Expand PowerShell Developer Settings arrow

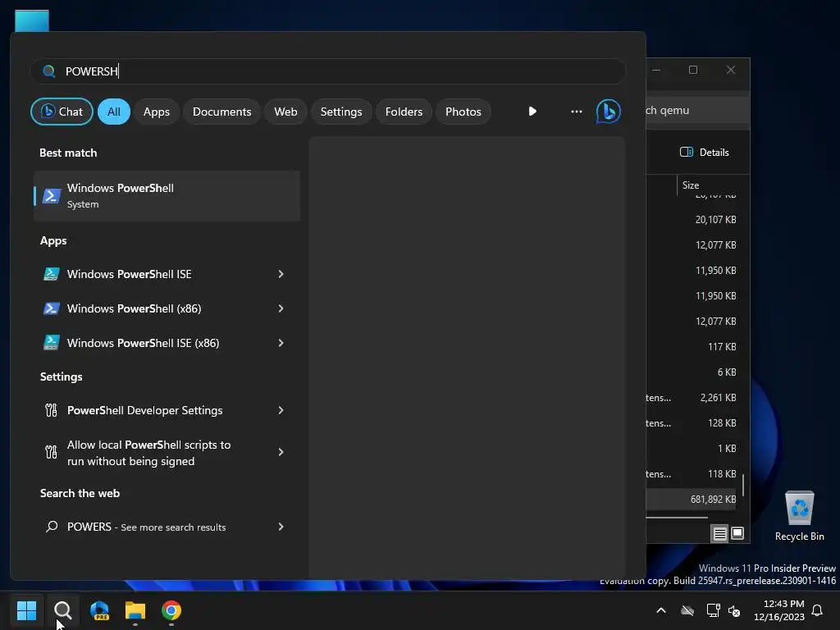[281, 410]
